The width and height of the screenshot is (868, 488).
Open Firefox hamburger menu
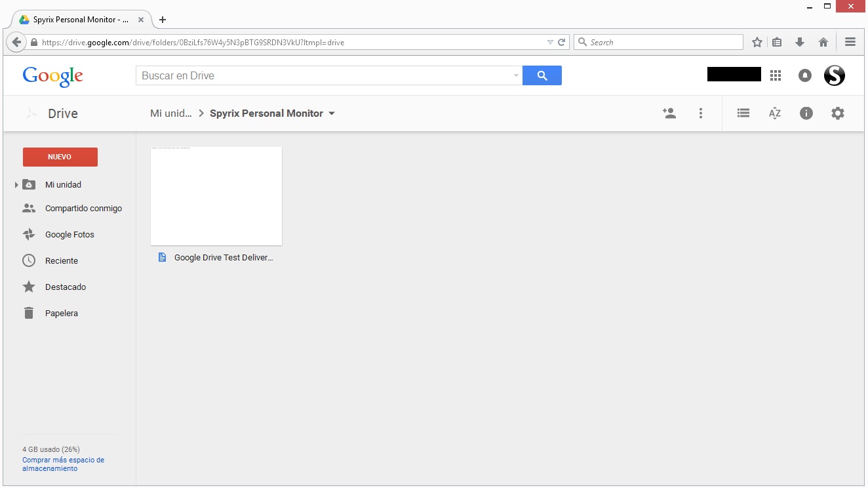pos(850,42)
